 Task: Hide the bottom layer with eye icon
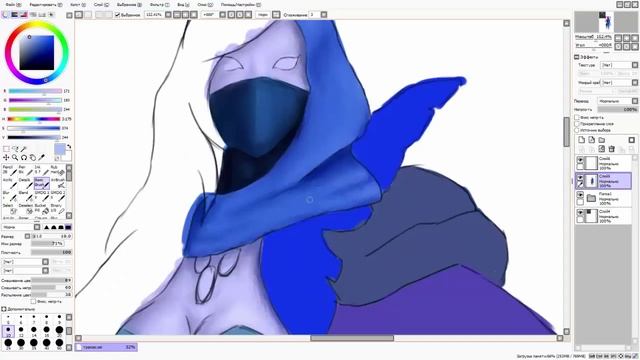click(x=580, y=213)
